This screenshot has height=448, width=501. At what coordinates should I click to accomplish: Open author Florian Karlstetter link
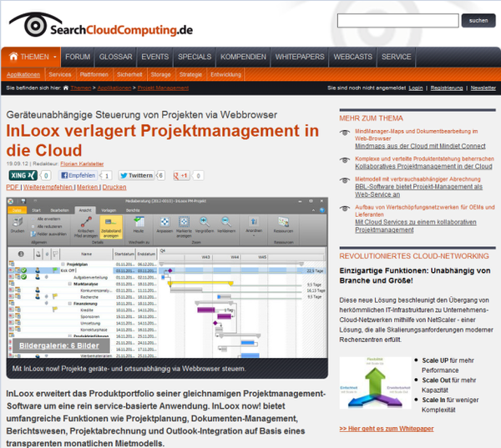[x=82, y=164]
